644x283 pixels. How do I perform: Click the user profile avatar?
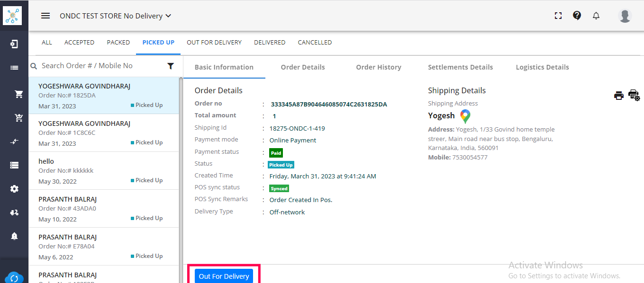[x=625, y=16]
